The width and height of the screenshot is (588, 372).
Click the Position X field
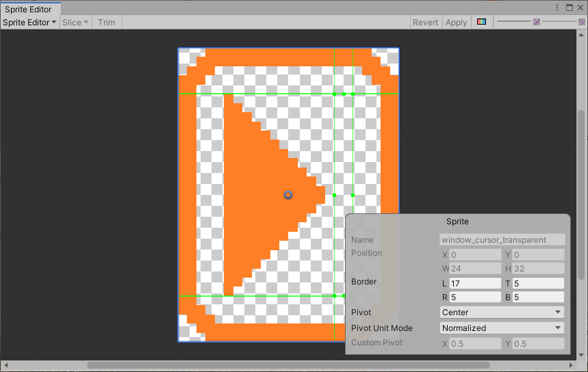[x=475, y=255]
